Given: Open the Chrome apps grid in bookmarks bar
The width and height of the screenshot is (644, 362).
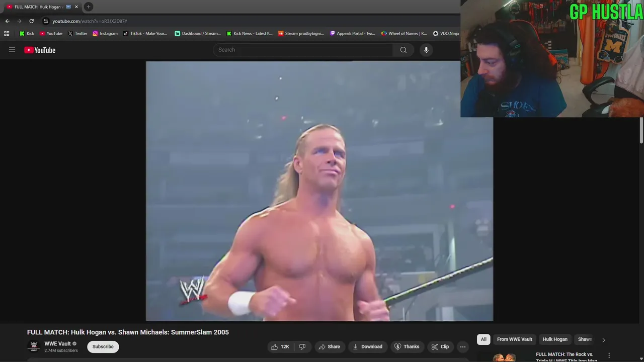Looking at the screenshot, I should pyautogui.click(x=7, y=34).
